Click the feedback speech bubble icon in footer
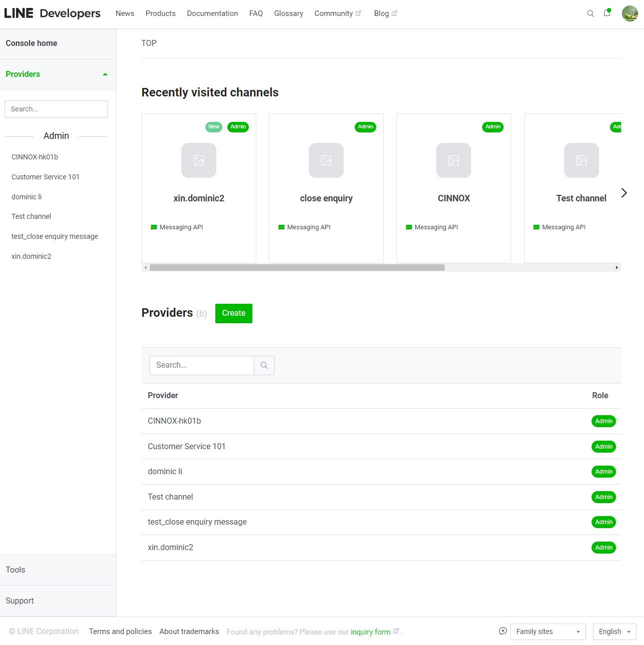 pos(503,631)
